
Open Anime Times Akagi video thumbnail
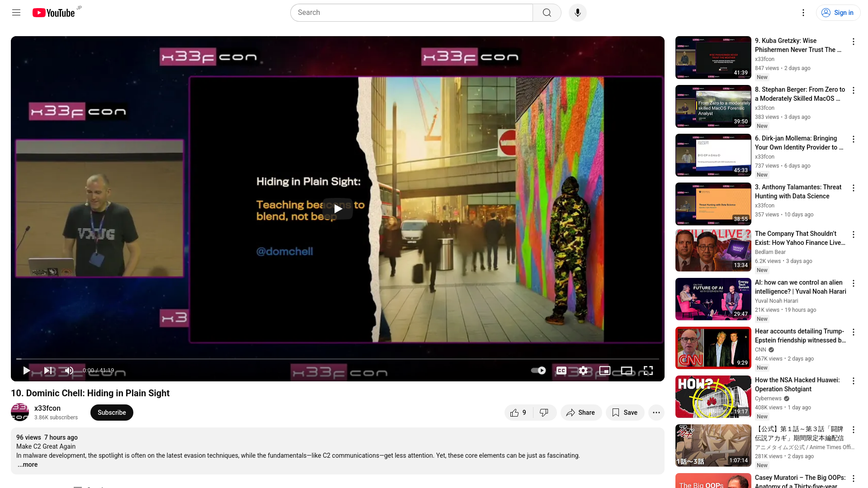[x=713, y=446]
